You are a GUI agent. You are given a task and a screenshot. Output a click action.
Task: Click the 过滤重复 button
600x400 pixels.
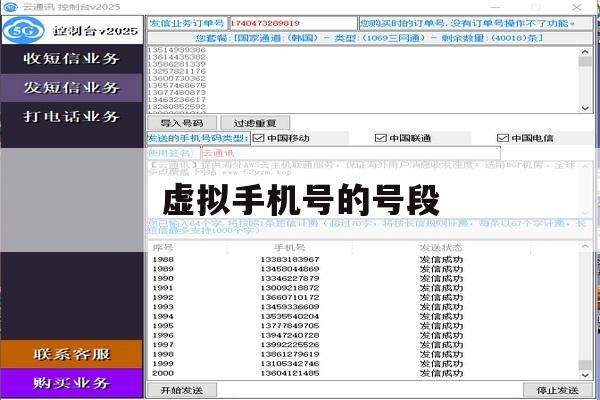(x=255, y=123)
